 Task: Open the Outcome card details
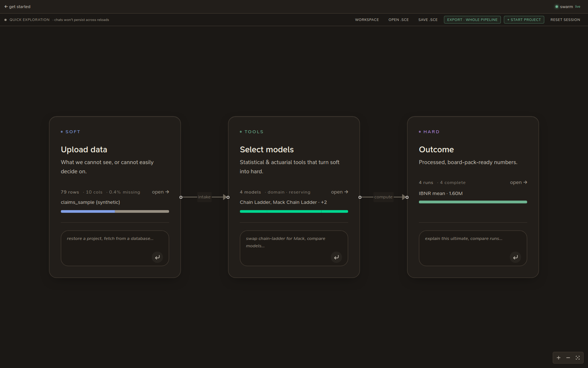point(519,183)
